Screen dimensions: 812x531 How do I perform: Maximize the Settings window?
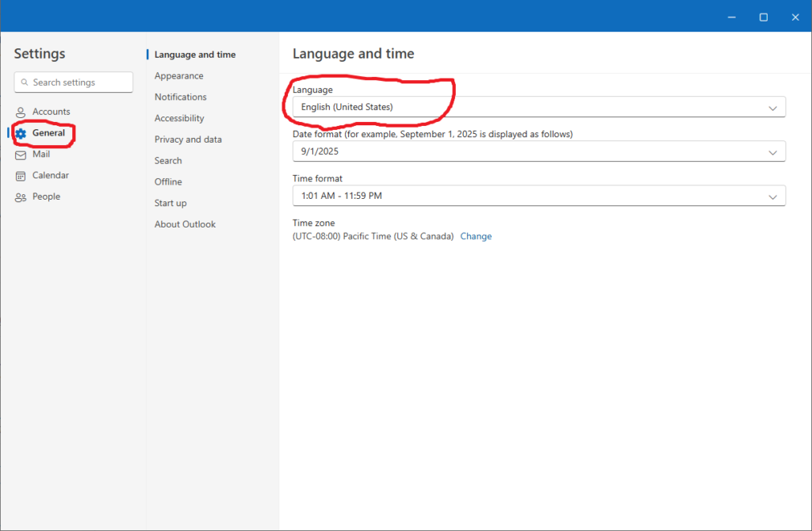[x=763, y=17]
